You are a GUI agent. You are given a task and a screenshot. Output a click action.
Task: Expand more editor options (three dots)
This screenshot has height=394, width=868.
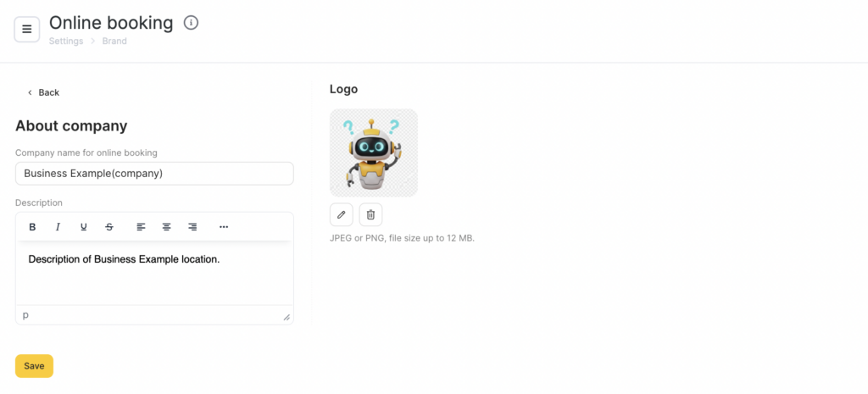224,227
